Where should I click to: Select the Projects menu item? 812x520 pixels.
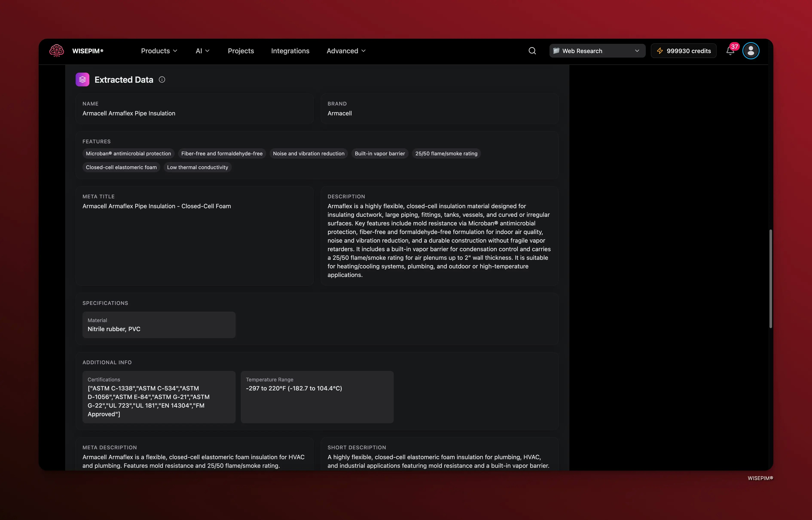241,51
